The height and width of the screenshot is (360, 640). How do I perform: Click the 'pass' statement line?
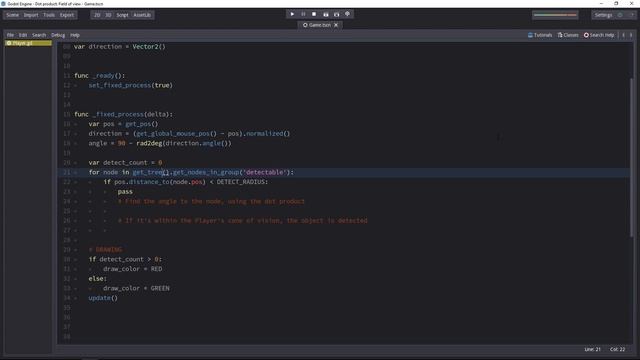[x=125, y=192]
